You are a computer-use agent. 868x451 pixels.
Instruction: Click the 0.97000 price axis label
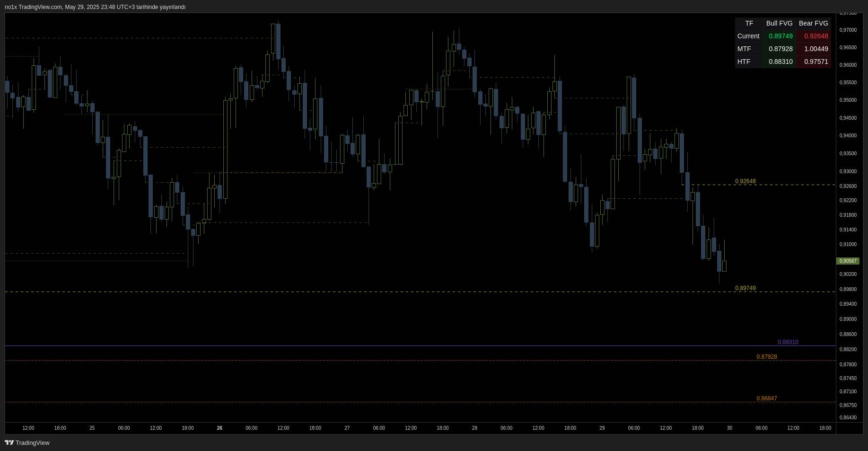[848, 30]
